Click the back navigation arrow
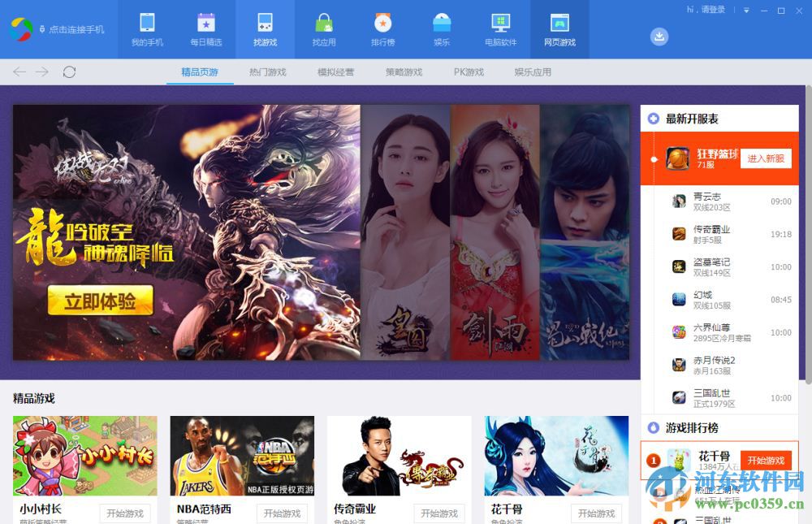812x524 pixels. click(x=18, y=71)
